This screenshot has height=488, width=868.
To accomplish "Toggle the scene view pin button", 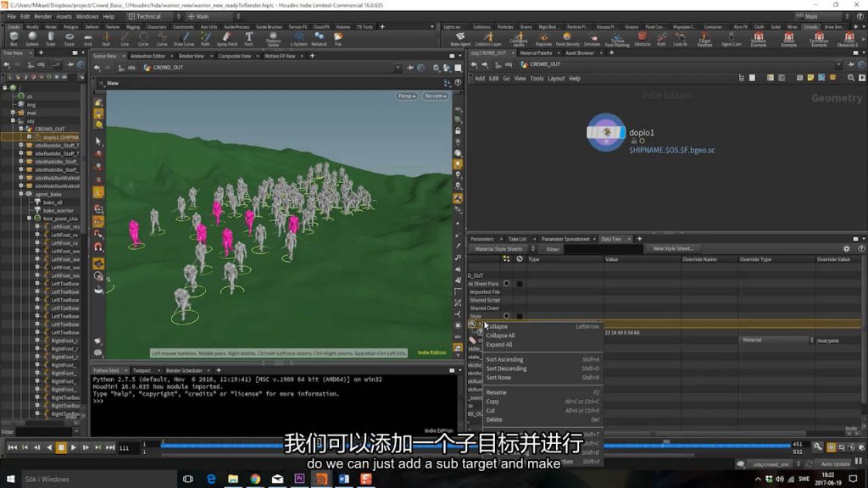I will 410,68.
